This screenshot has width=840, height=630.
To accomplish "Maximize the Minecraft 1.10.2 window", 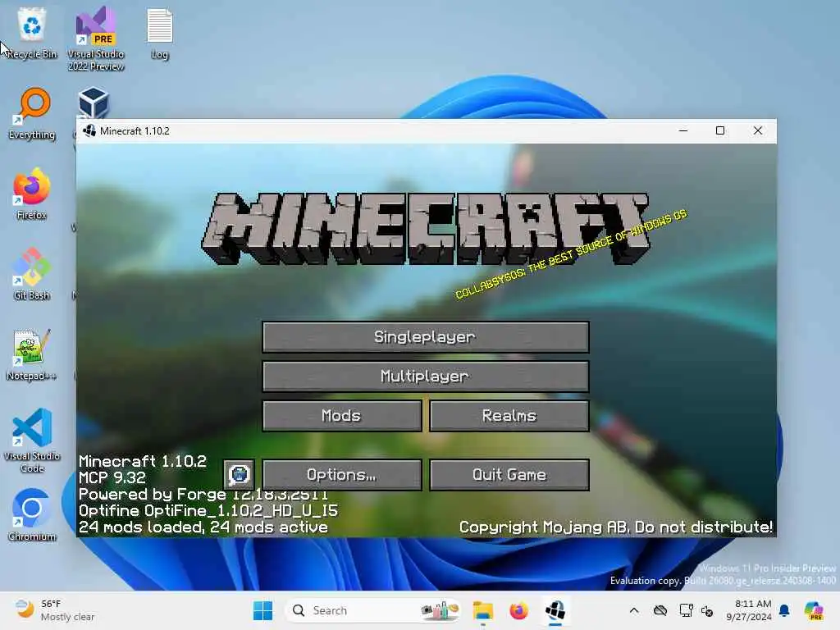I will click(720, 130).
